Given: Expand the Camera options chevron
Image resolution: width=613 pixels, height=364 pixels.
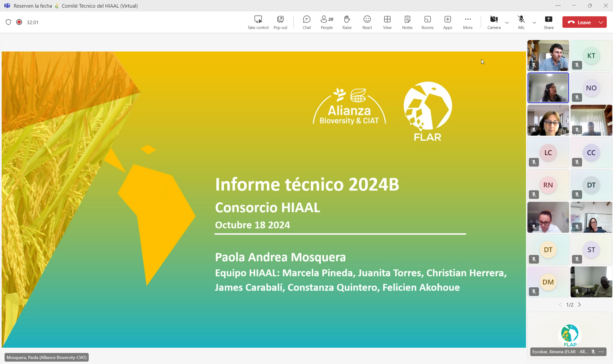Looking at the screenshot, I should (507, 23).
